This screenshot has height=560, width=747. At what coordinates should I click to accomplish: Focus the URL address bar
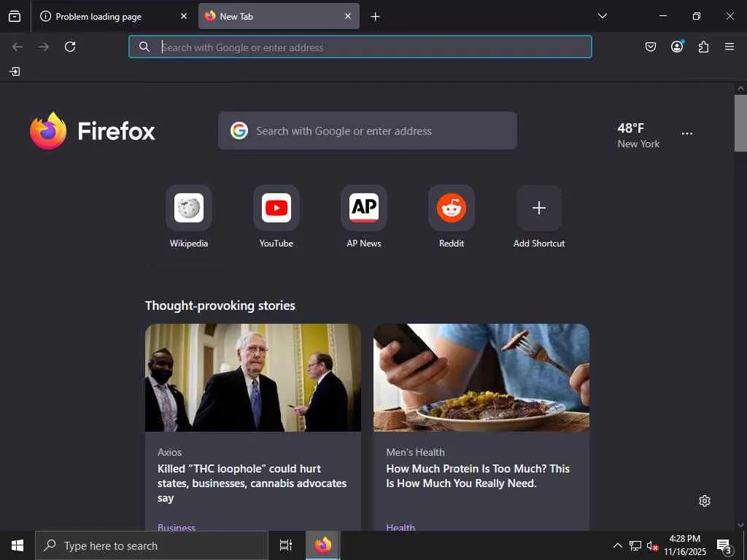[360, 47]
